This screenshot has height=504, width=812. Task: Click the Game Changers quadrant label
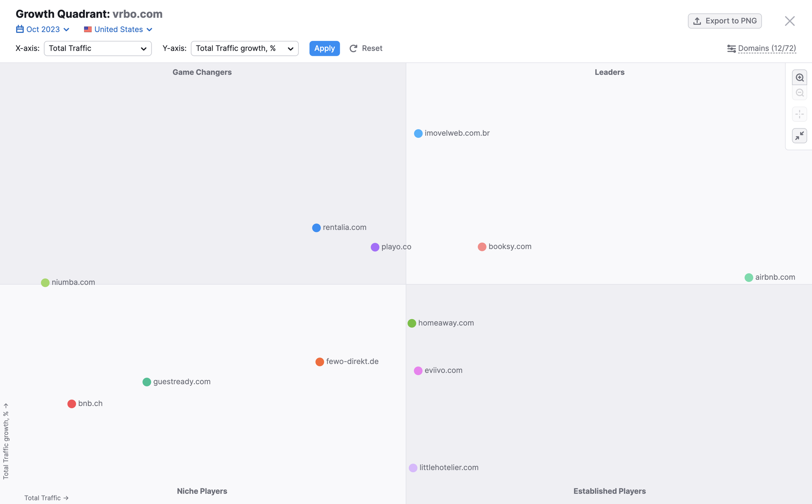pyautogui.click(x=202, y=72)
